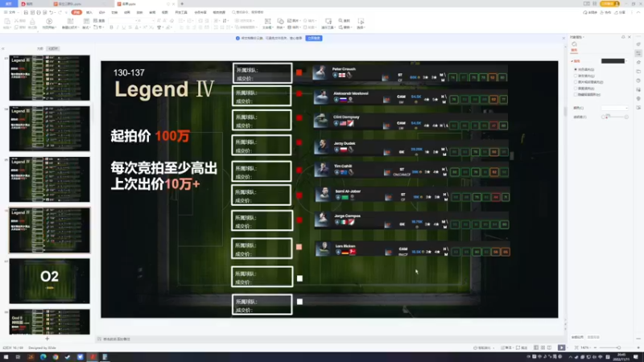Click the Format Painter icon

point(32,22)
